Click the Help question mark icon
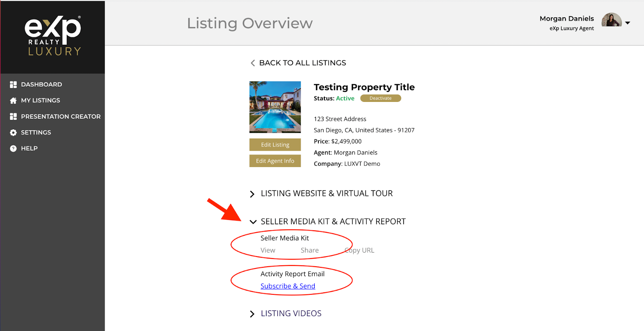The height and width of the screenshot is (331, 644). click(x=13, y=149)
